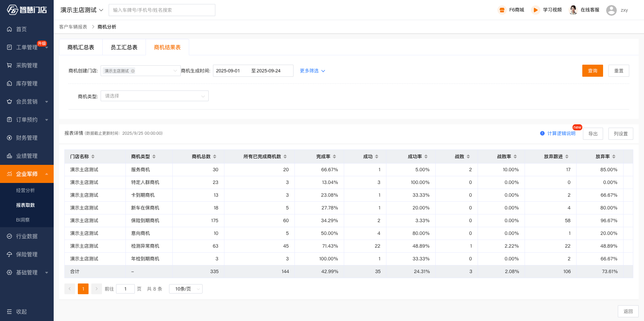644x321 pixels.
Task: Open the zxy user avatar menu
Action: pyautogui.click(x=611, y=10)
